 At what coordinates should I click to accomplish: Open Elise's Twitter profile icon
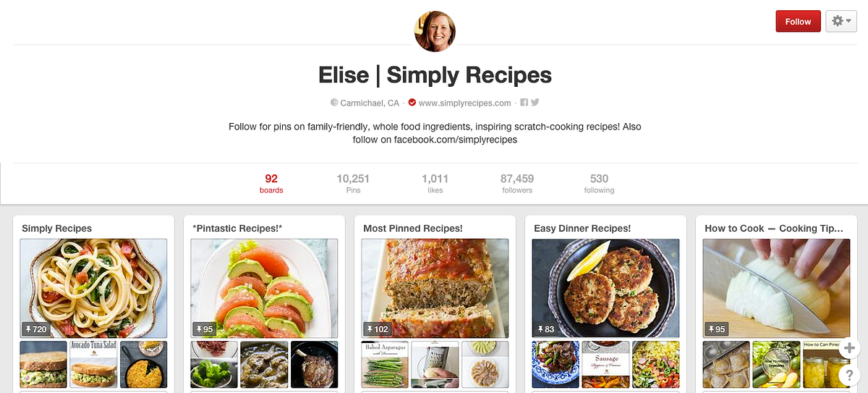pyautogui.click(x=535, y=102)
